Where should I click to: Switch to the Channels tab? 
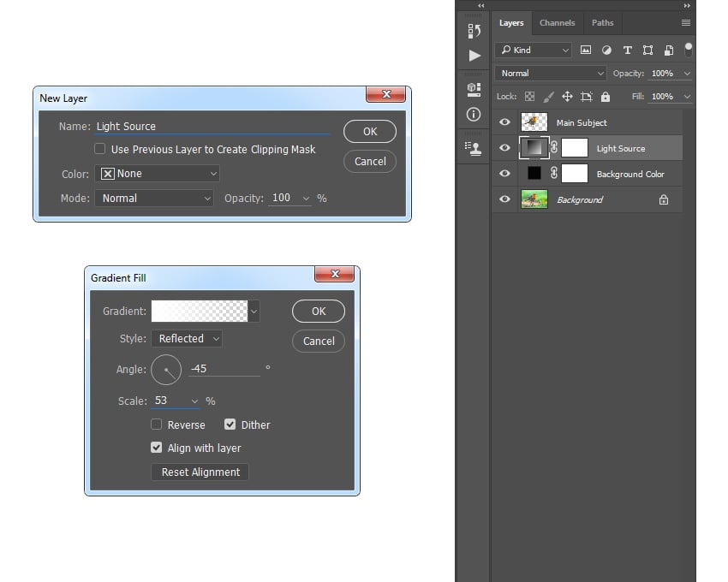(x=558, y=23)
